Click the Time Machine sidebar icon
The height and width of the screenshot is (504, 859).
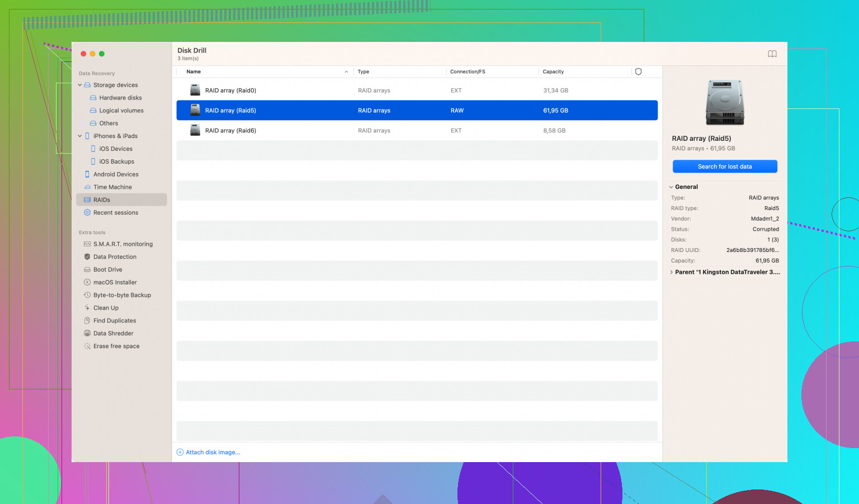coord(87,187)
